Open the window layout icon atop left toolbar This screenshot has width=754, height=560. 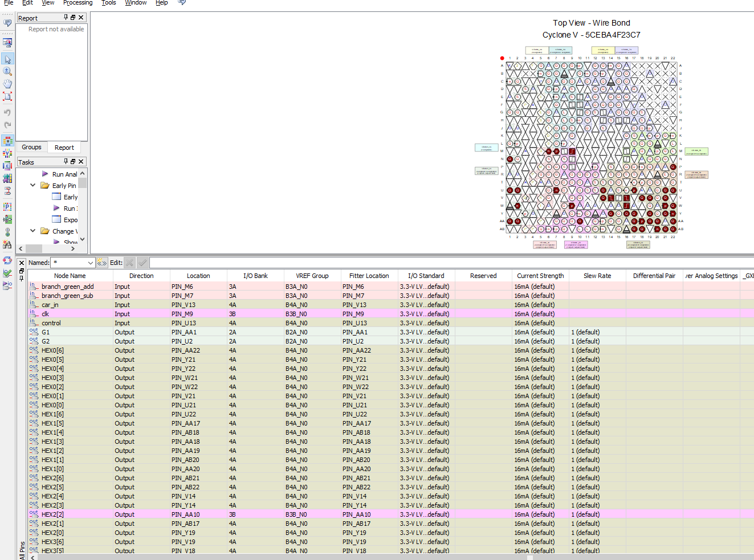(7, 43)
